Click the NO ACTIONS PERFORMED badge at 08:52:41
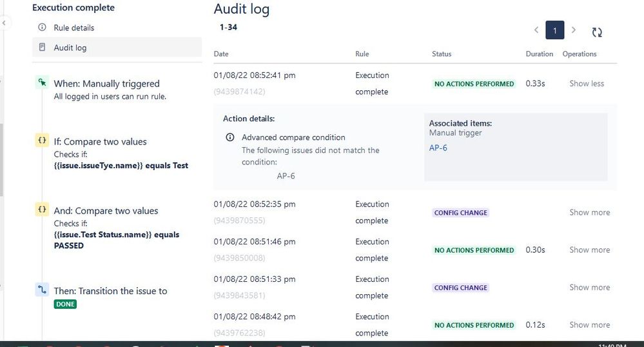This screenshot has height=347, width=644. [474, 84]
